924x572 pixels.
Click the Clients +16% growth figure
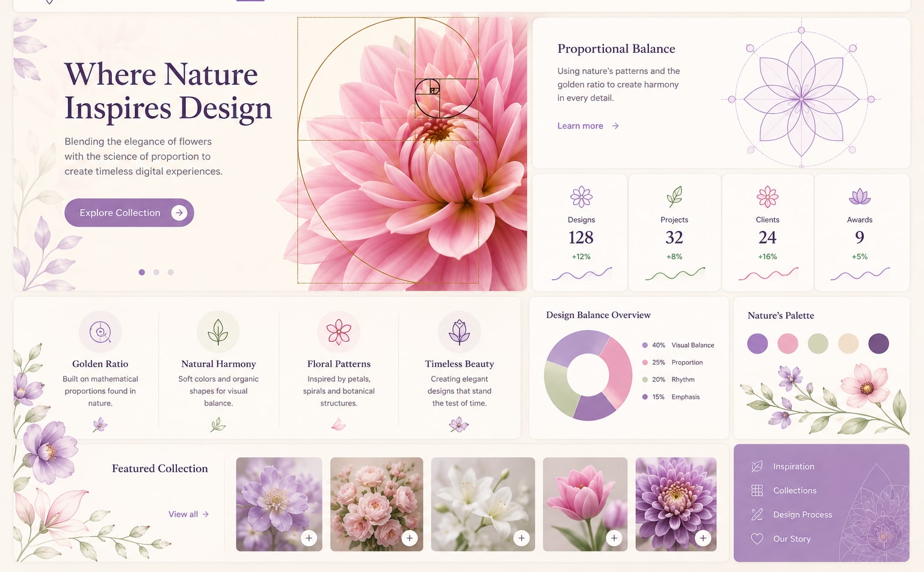click(x=768, y=257)
